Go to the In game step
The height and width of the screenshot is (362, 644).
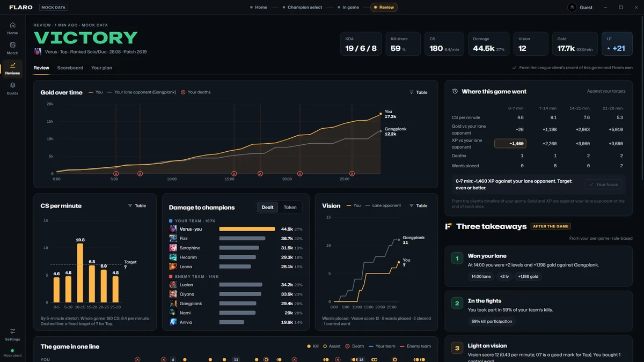click(x=348, y=8)
